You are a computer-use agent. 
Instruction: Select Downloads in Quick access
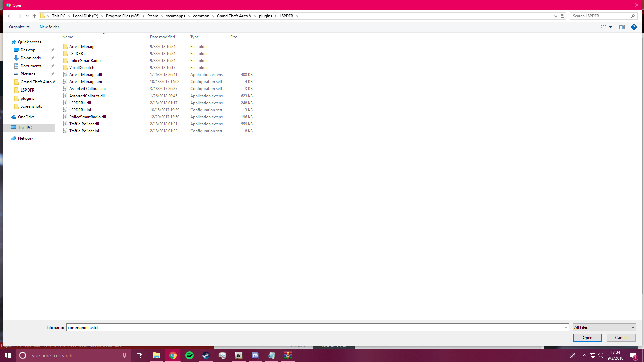[x=31, y=58]
